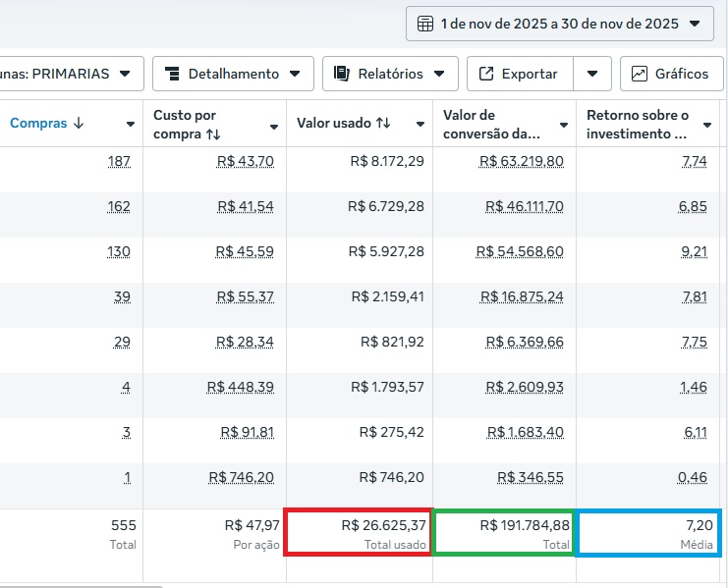
Task: Click the R$ 63.219,80 conversion value
Action: pos(522,161)
